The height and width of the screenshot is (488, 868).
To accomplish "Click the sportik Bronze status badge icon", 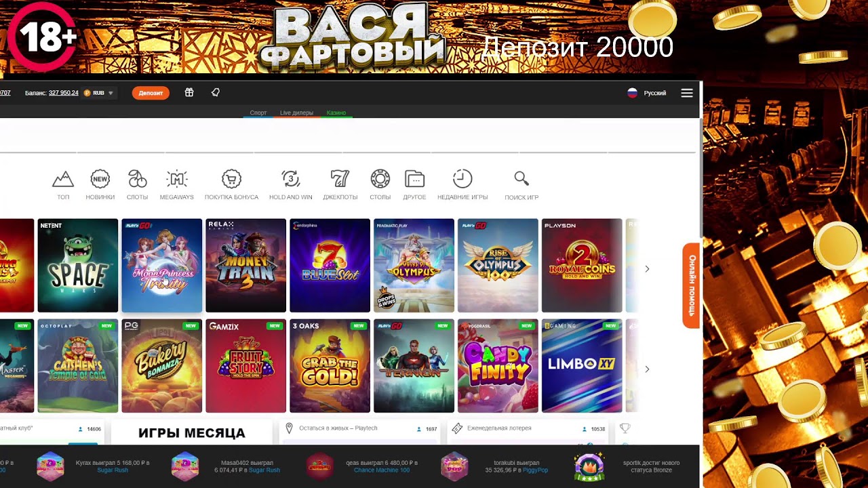I will 589,466.
